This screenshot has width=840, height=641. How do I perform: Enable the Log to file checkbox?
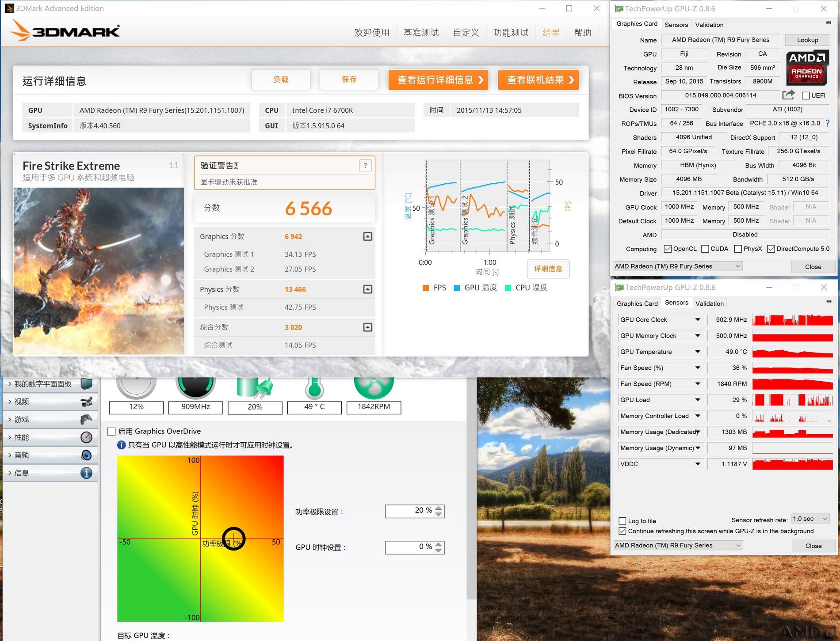click(x=622, y=521)
